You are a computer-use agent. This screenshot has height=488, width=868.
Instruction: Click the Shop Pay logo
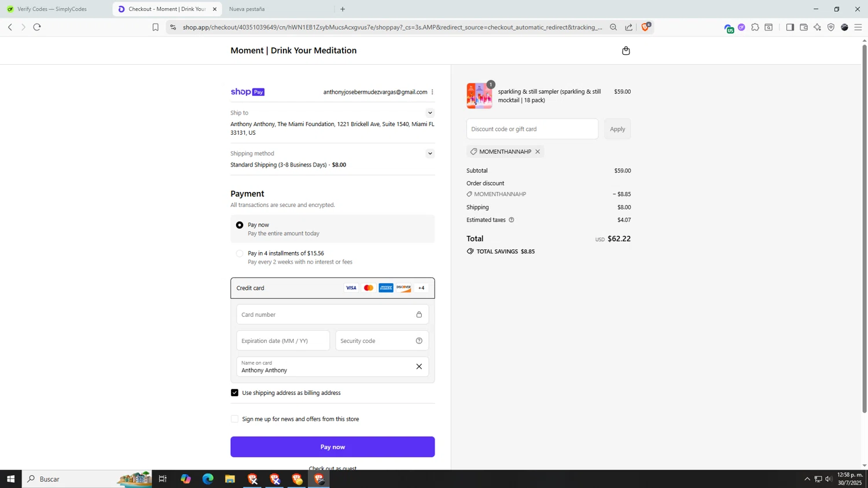248,92
